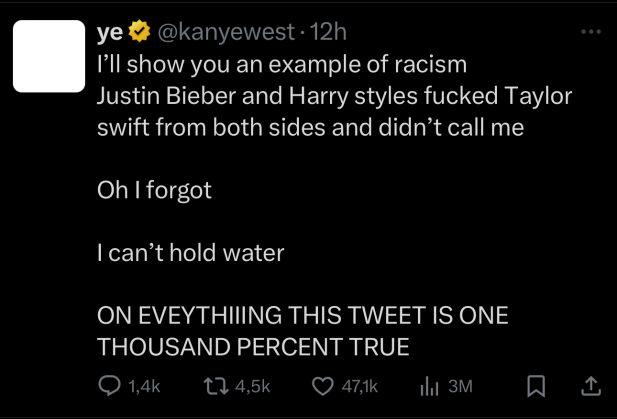This screenshot has height=419, width=617.
Task: Bookmark this tweet
Action: click(x=536, y=386)
